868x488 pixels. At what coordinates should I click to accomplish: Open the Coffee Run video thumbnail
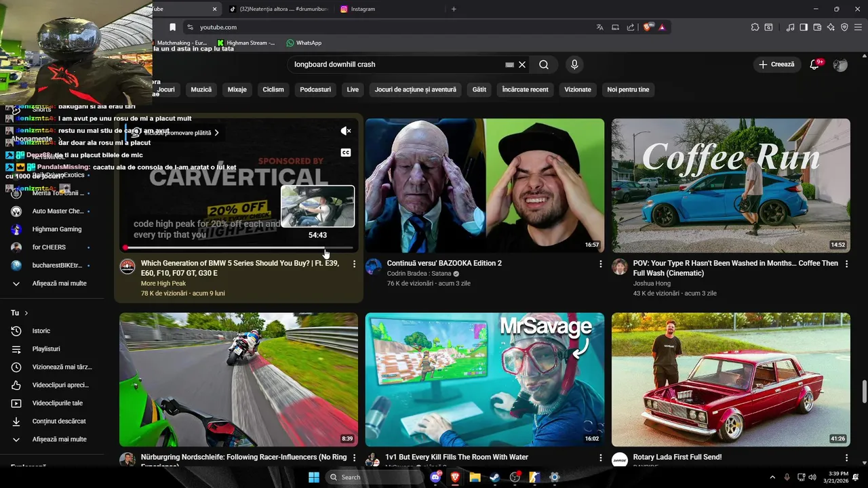tap(731, 186)
